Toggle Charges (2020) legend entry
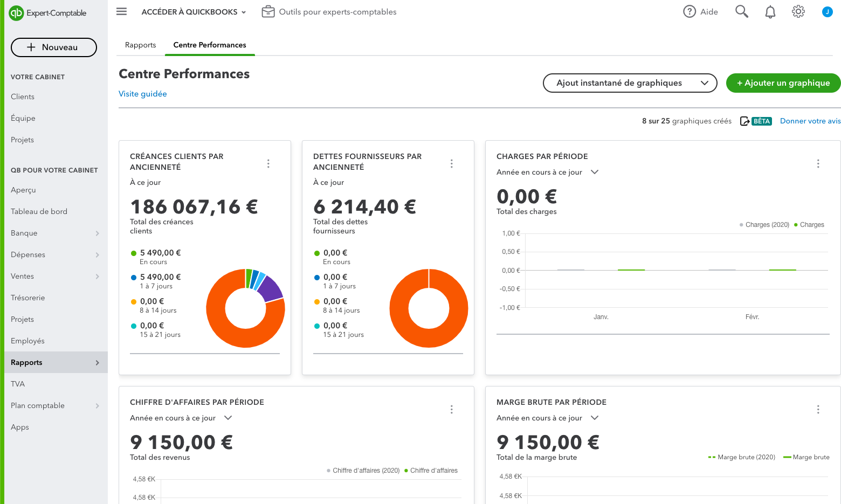Image resolution: width=841 pixels, height=504 pixels. coord(764,225)
